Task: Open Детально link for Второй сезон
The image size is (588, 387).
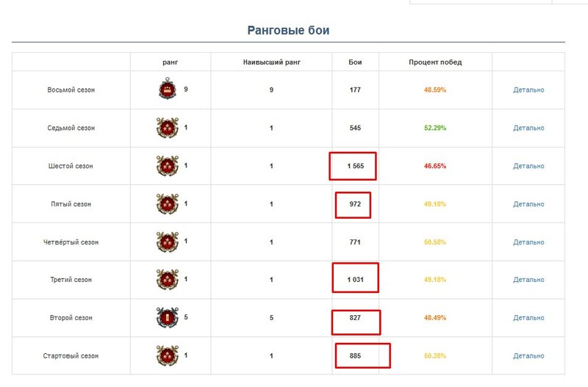Action: 528,318
